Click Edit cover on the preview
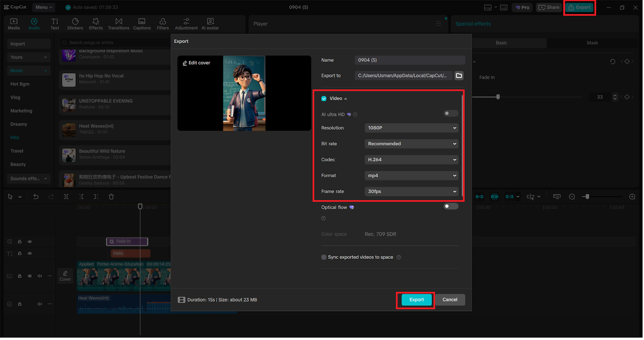 tap(196, 63)
